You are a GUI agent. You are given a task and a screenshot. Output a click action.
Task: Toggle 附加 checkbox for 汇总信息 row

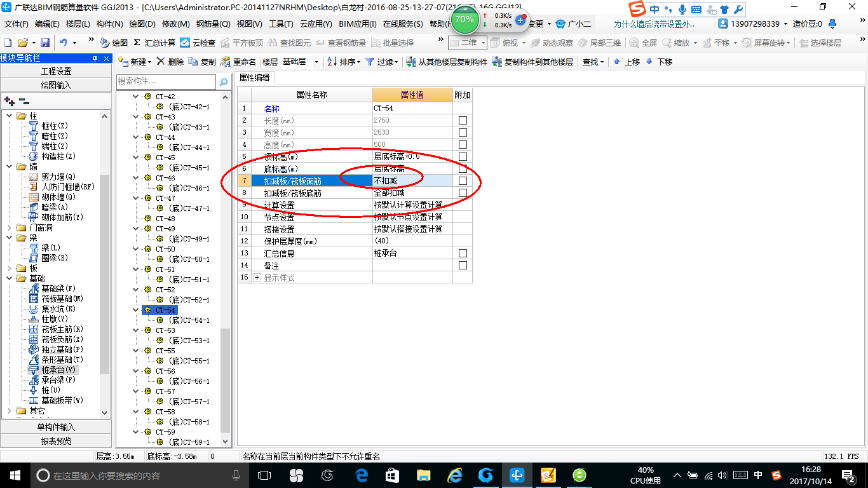[x=463, y=253]
